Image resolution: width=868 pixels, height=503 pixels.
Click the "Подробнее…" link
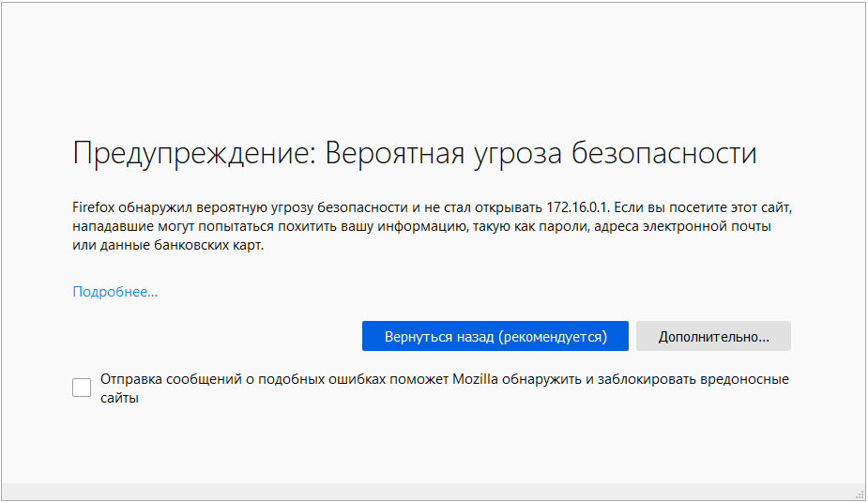(x=114, y=292)
